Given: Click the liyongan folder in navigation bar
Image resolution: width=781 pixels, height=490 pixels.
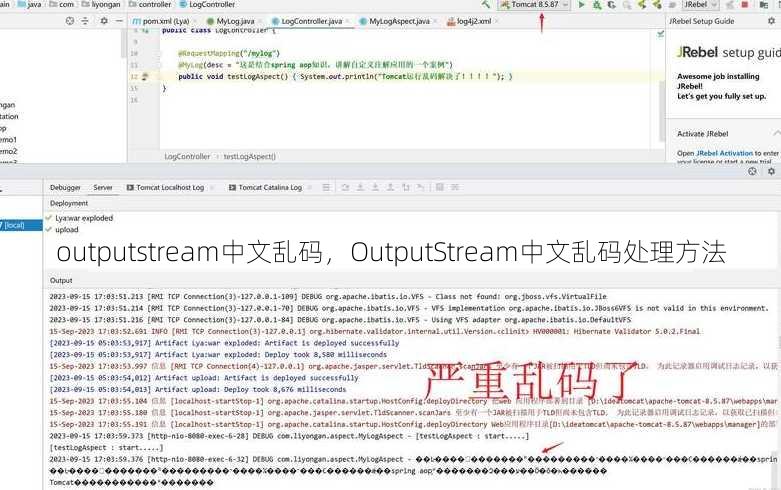Looking at the screenshot, I should [101, 4].
